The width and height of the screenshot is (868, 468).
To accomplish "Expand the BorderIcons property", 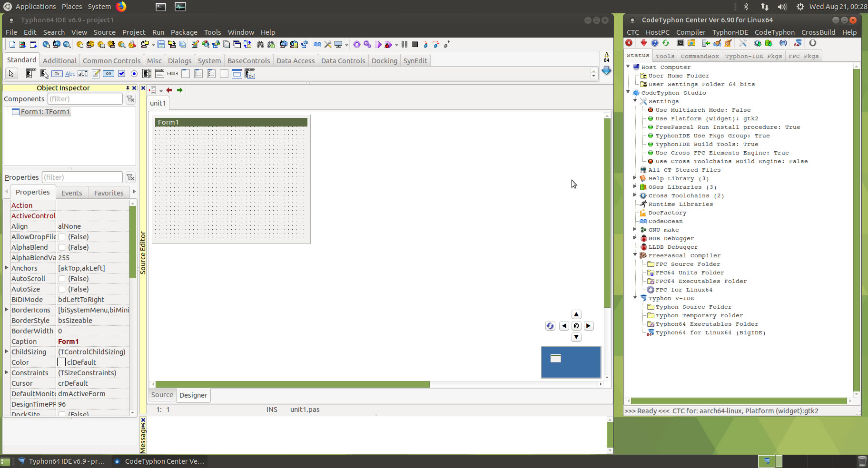I will pyautogui.click(x=7, y=310).
